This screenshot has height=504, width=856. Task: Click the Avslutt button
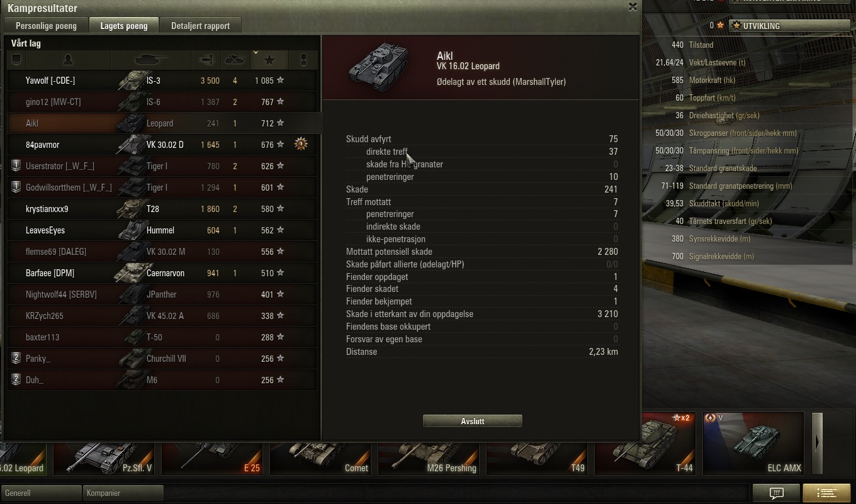[x=473, y=421]
